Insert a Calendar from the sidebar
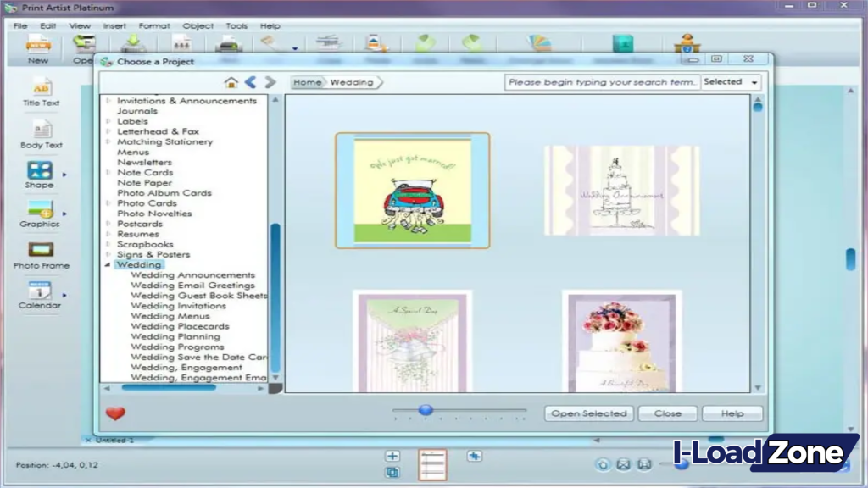The image size is (868, 488). tap(40, 294)
